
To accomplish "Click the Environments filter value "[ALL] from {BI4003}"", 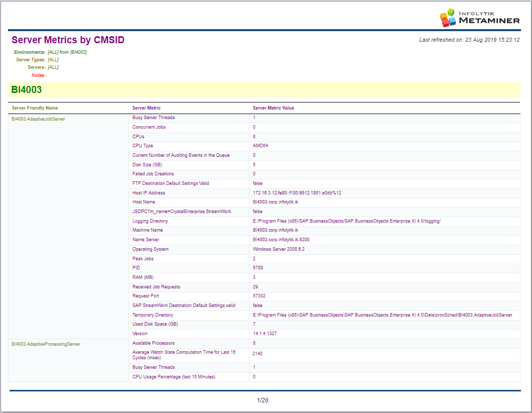I will tap(67, 52).
